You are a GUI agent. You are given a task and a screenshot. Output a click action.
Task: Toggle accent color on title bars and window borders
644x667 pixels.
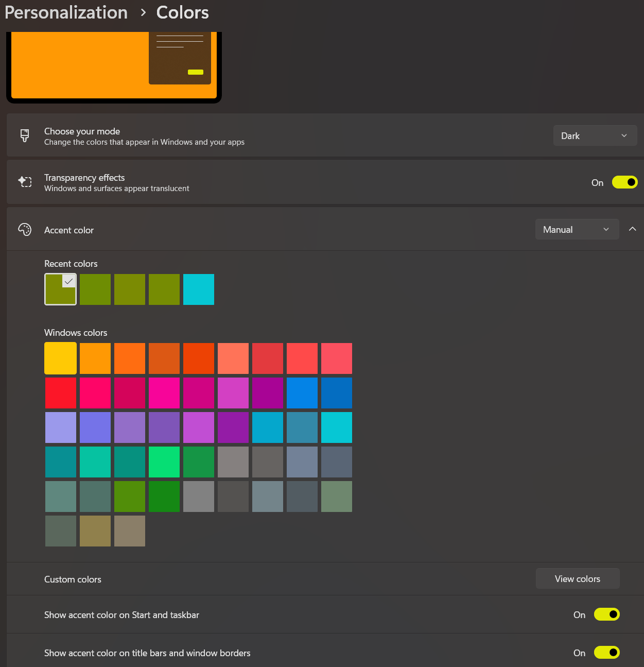coord(606,653)
